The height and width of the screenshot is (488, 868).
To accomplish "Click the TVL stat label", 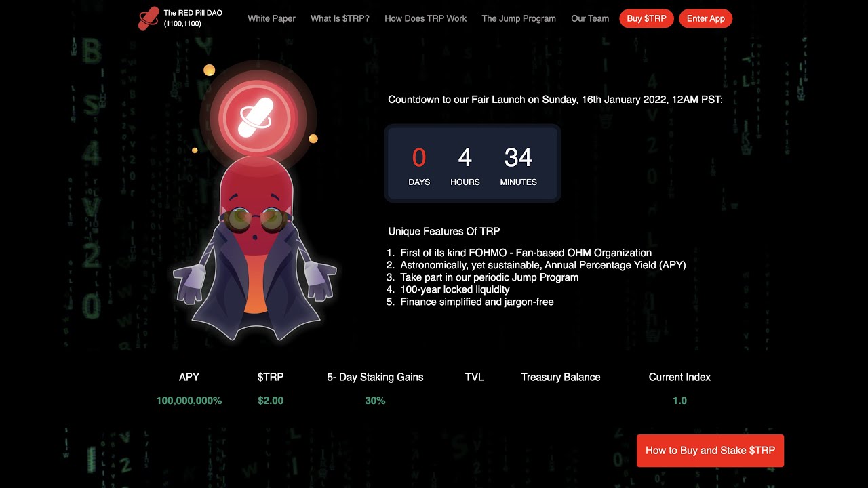I will (x=475, y=377).
